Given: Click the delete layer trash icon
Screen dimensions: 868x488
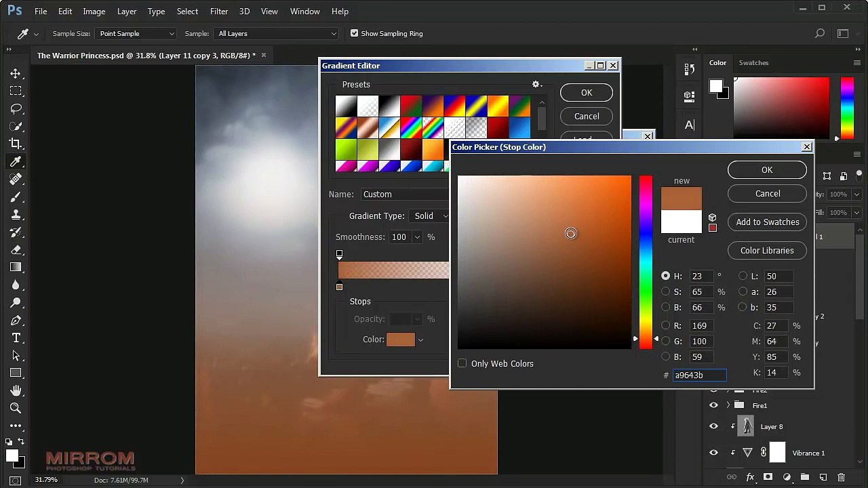Looking at the screenshot, I should 842,477.
